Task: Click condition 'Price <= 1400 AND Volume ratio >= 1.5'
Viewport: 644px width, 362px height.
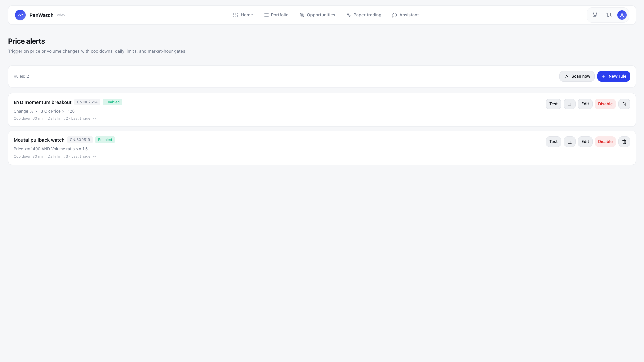Action: (51, 149)
